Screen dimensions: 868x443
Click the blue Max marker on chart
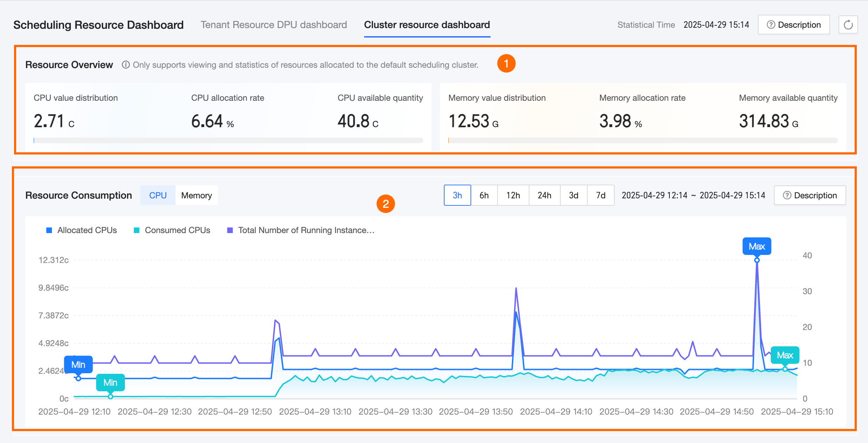coord(757,246)
